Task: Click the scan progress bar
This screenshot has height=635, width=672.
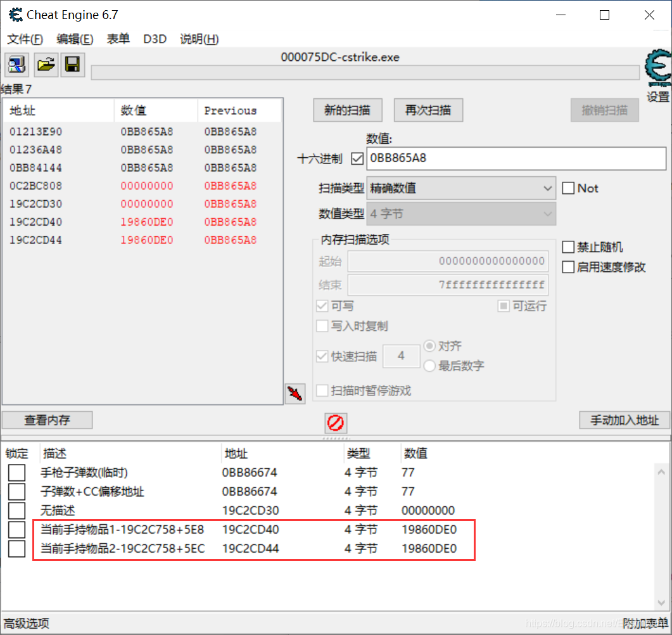Action: click(x=365, y=73)
